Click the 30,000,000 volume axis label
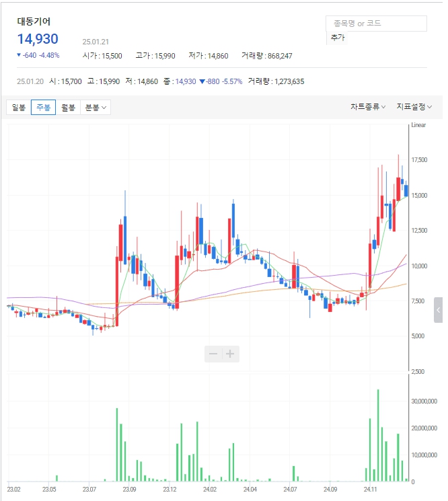The image size is (448, 501). [424, 401]
